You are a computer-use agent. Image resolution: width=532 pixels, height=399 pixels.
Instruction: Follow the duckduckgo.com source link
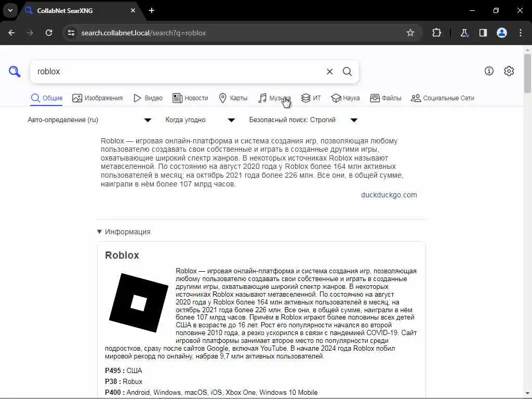(389, 195)
